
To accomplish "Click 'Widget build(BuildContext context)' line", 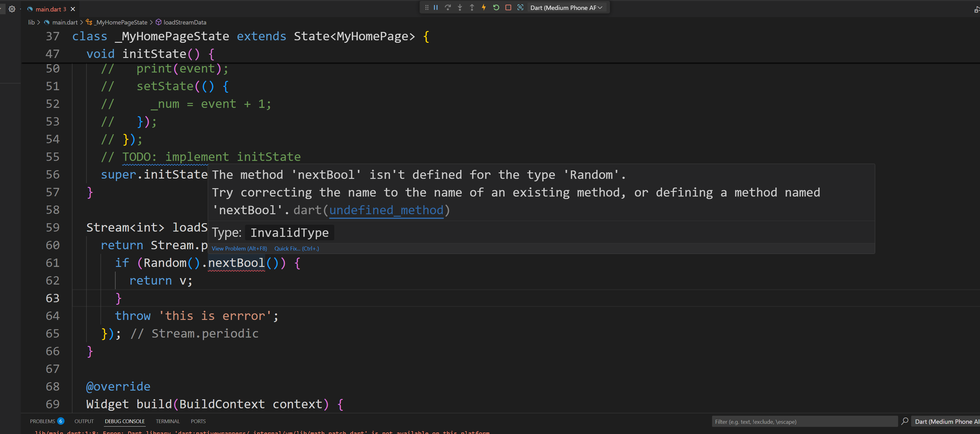I will click(215, 404).
